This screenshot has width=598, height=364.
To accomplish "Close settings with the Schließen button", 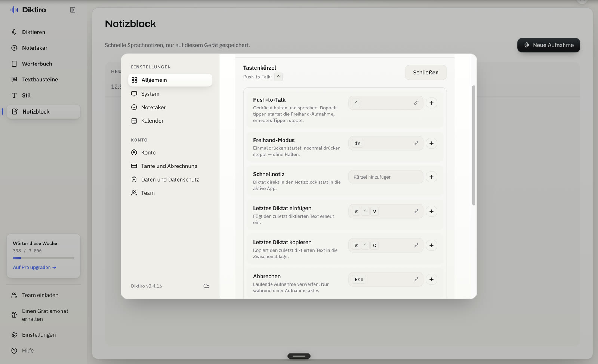I will pos(426,73).
